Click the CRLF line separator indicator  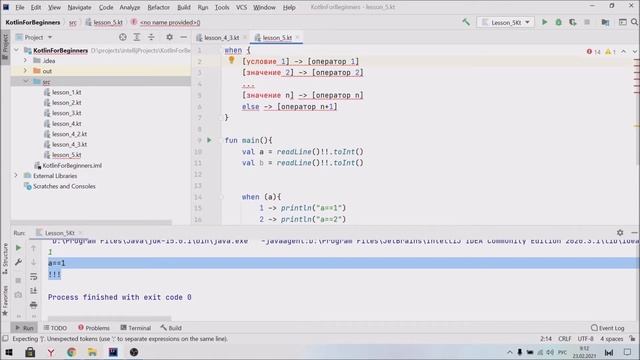pyautogui.click(x=564, y=339)
